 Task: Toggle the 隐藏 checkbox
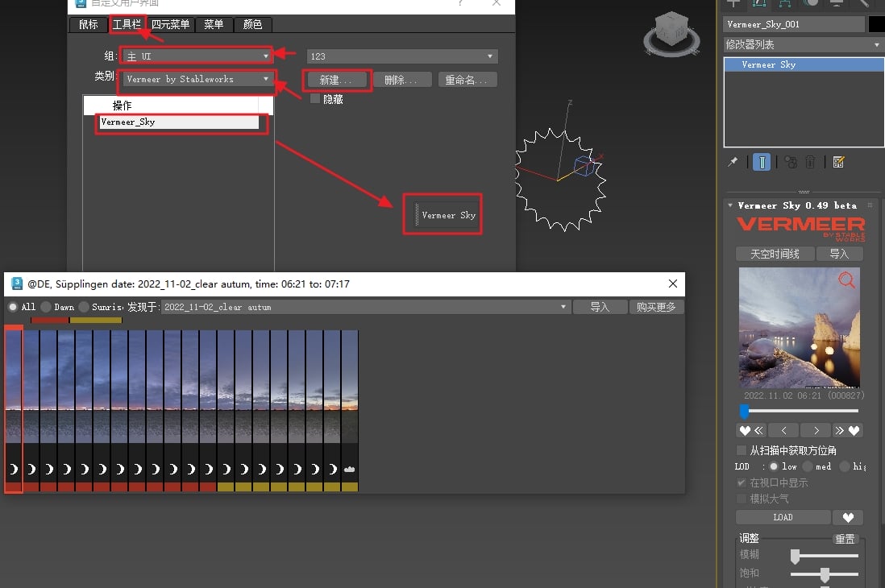[315, 99]
